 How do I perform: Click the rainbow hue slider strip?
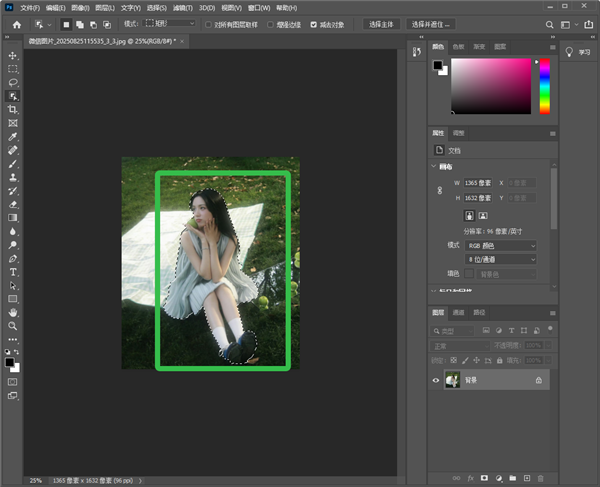coord(545,85)
